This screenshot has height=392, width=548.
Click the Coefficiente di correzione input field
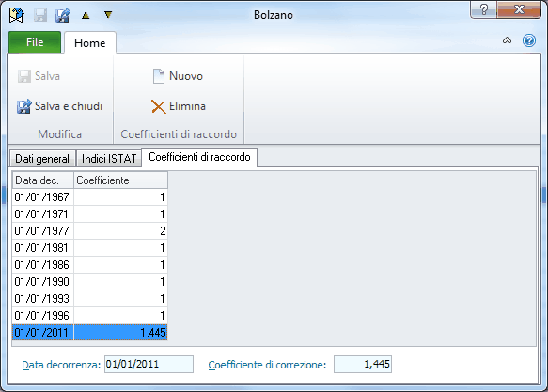click(363, 365)
